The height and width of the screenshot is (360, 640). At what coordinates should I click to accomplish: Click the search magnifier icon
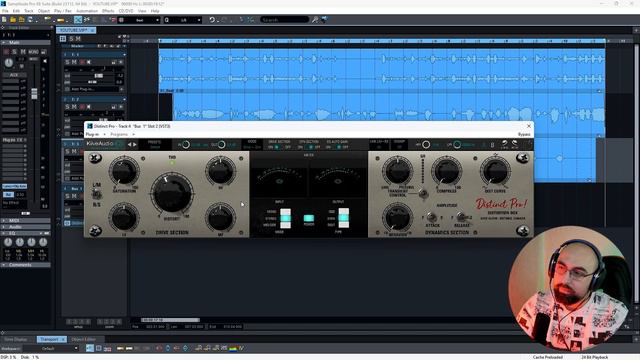(315, 20)
